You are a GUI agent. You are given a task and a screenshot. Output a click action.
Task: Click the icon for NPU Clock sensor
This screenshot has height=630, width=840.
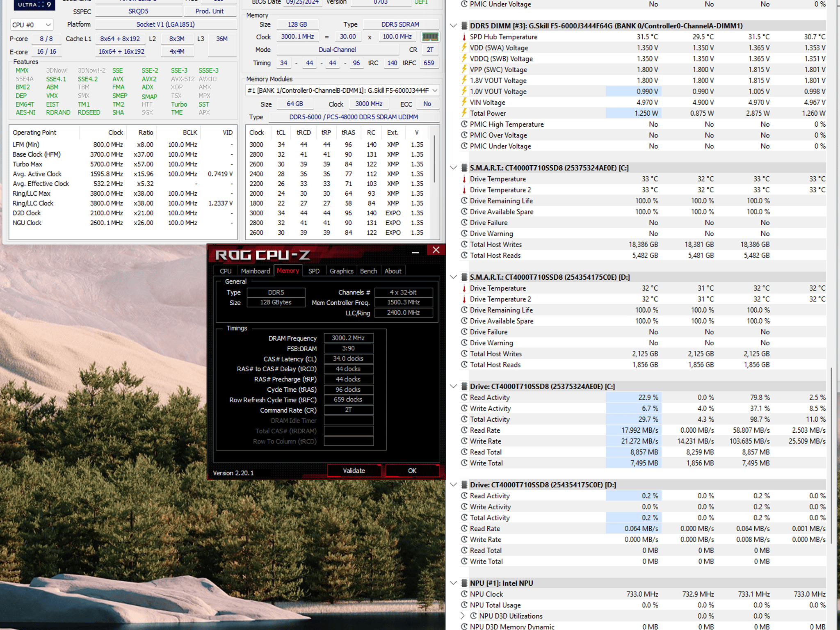(464, 594)
